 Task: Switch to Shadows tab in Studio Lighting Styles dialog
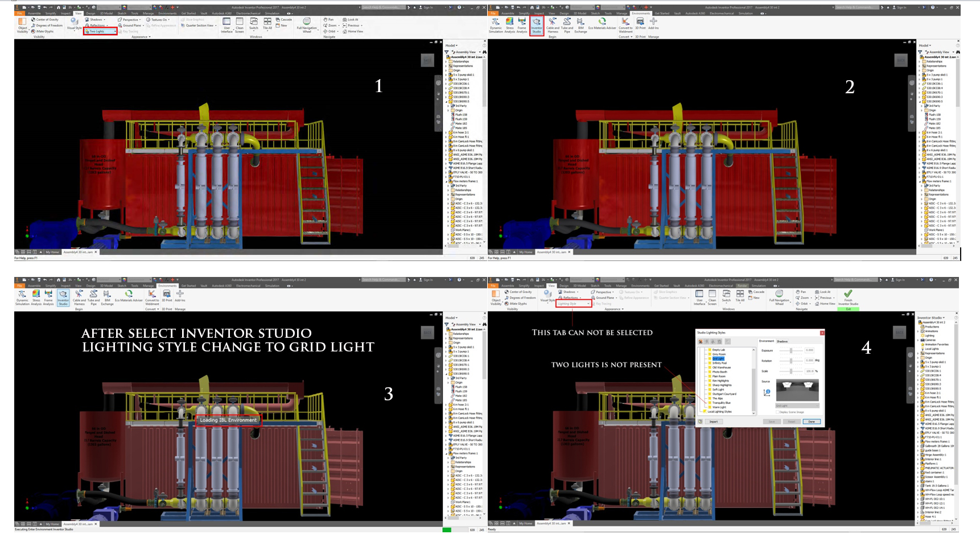click(x=782, y=341)
